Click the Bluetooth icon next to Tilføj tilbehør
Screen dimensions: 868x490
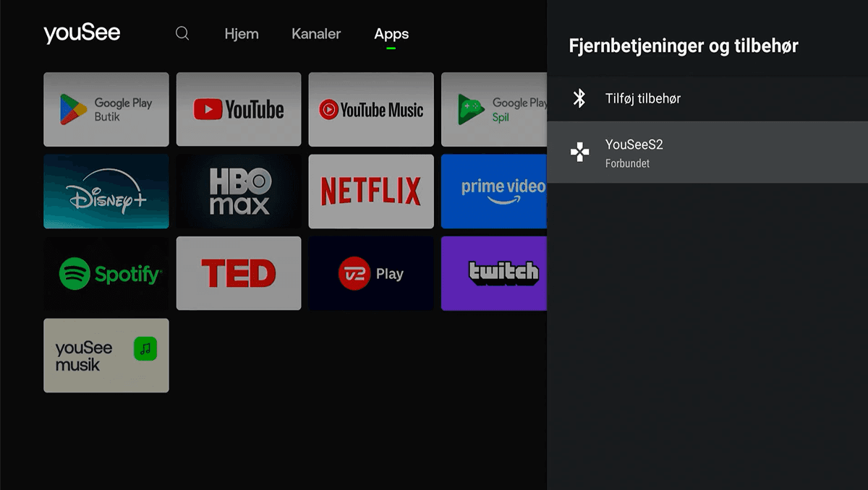click(579, 98)
